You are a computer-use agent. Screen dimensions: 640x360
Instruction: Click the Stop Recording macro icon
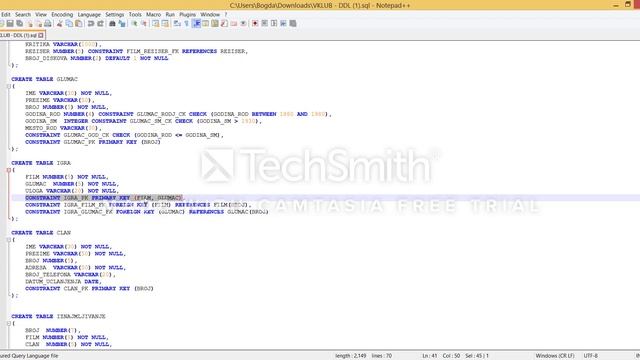coord(264,24)
